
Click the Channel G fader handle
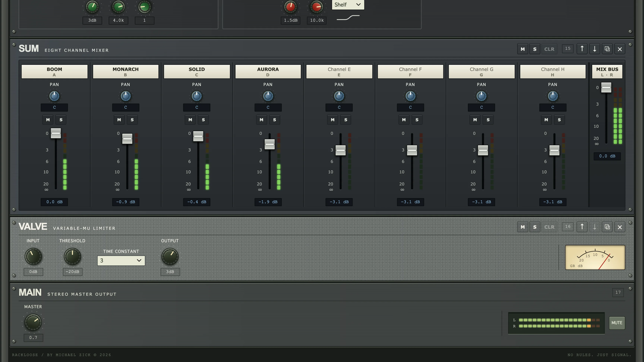(483, 150)
